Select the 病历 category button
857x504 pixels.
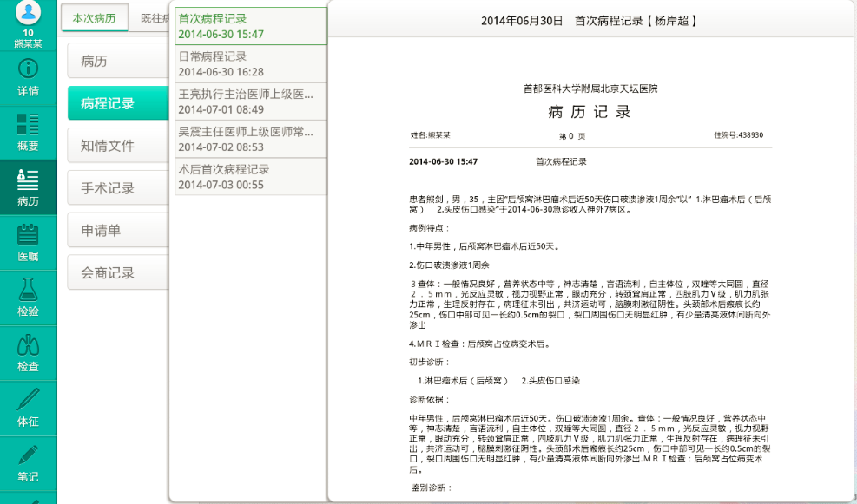(117, 61)
